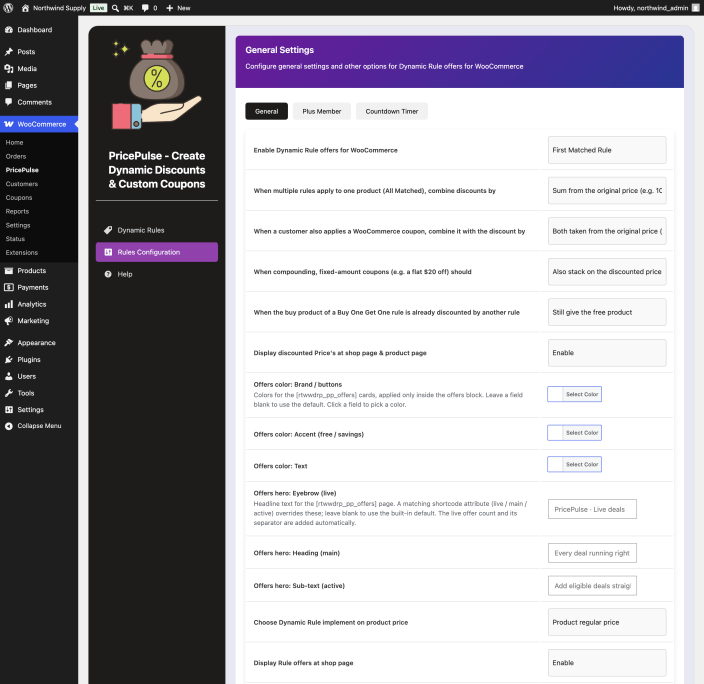The height and width of the screenshot is (684, 704).
Task: Click the search magnifier icon in admin bar
Action: click(115, 8)
